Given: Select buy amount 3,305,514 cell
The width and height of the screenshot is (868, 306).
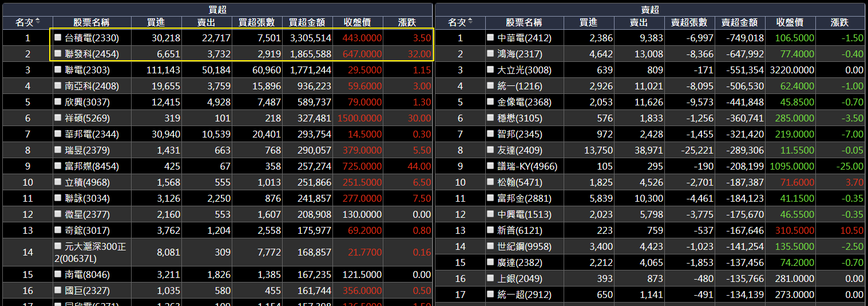Looking at the screenshot, I should pyautogui.click(x=307, y=38).
